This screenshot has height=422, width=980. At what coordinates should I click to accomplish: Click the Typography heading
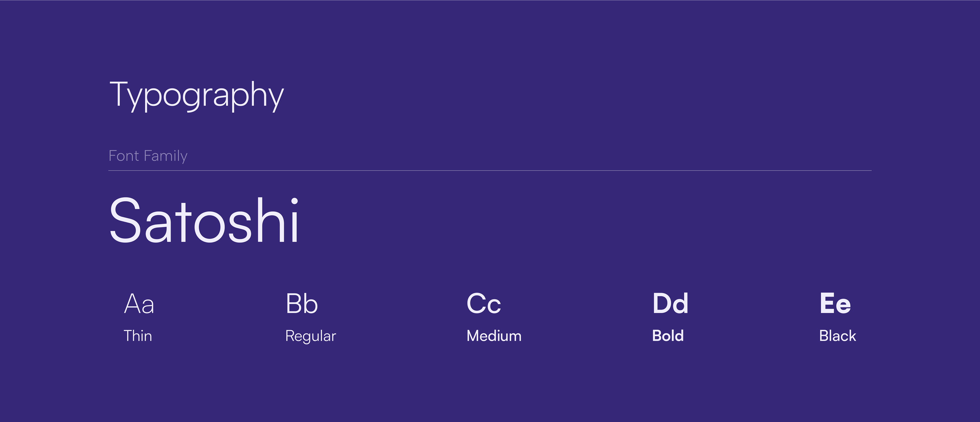(197, 96)
